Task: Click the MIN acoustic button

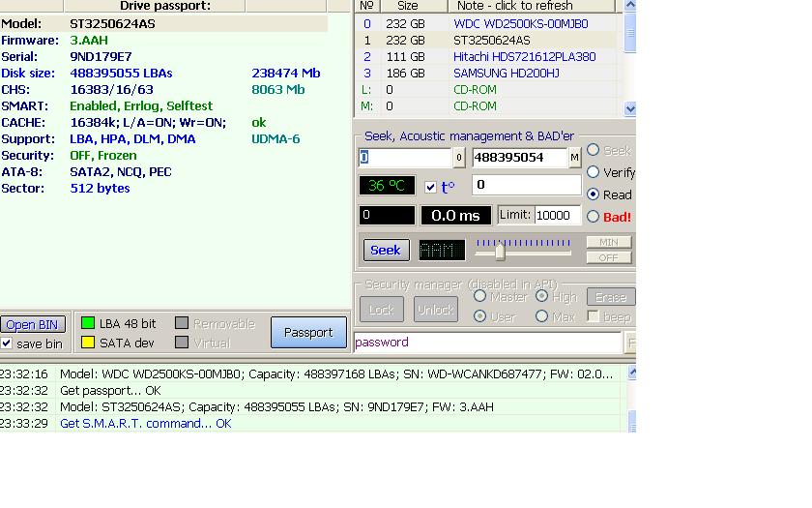Action: pos(608,242)
